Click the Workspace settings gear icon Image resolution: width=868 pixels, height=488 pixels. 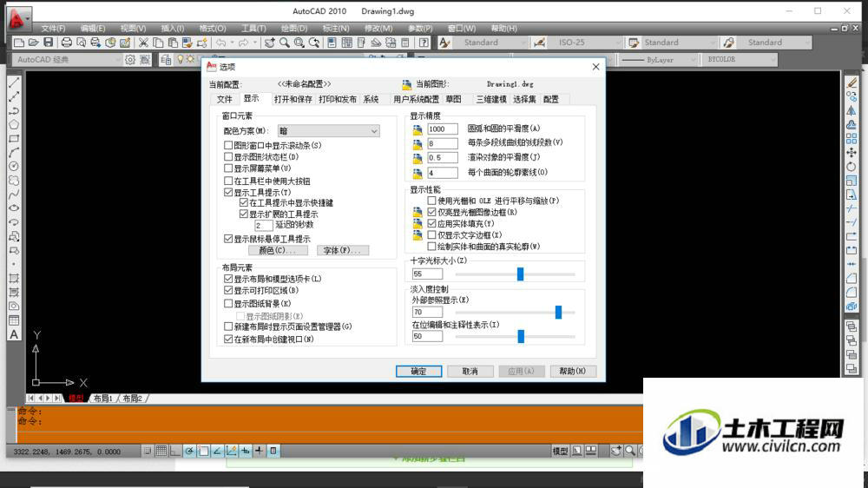130,60
